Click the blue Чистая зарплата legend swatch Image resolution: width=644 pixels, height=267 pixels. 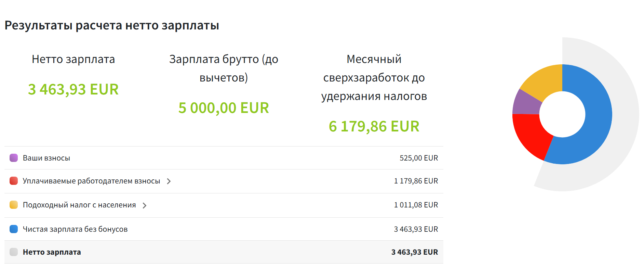[14, 229]
